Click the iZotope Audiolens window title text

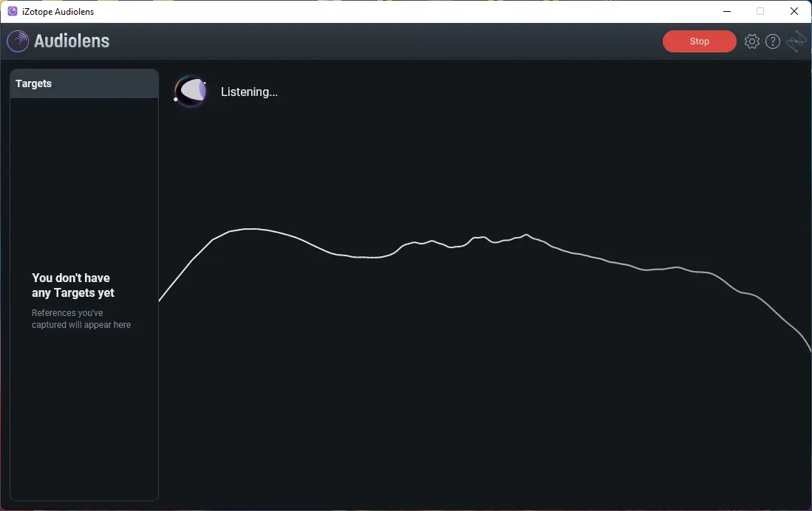58,12
